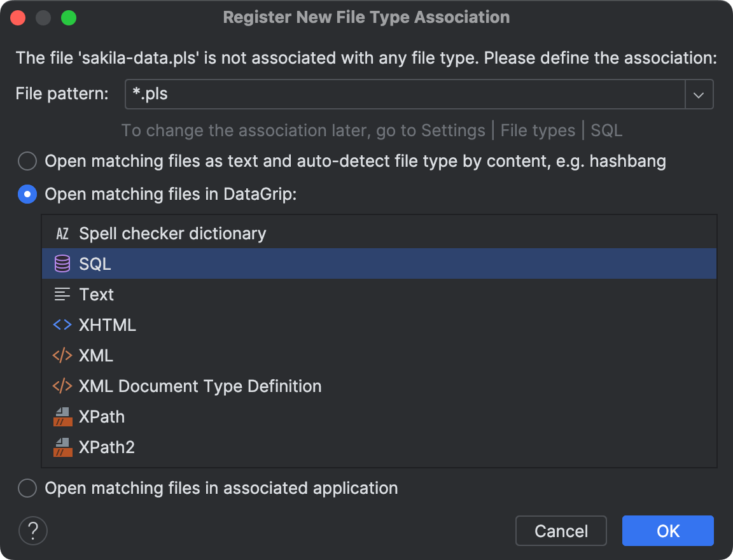Image resolution: width=733 pixels, height=560 pixels.
Task: Click the XPath2 file type icon
Action: [x=61, y=447]
